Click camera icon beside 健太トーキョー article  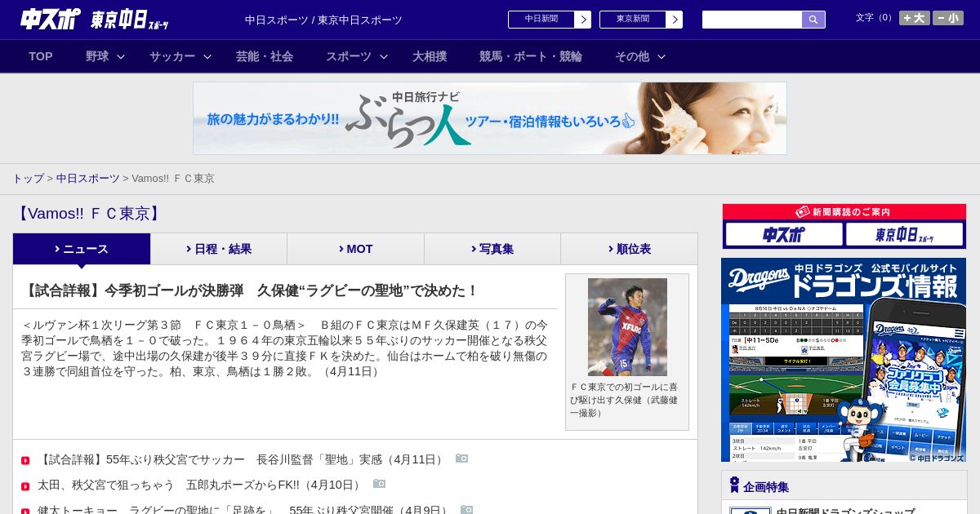pyautogui.click(x=466, y=509)
